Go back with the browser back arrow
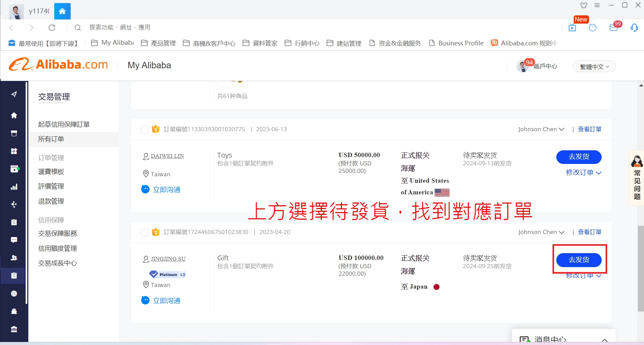Image resolution: width=644 pixels, height=345 pixels. (x=11, y=28)
